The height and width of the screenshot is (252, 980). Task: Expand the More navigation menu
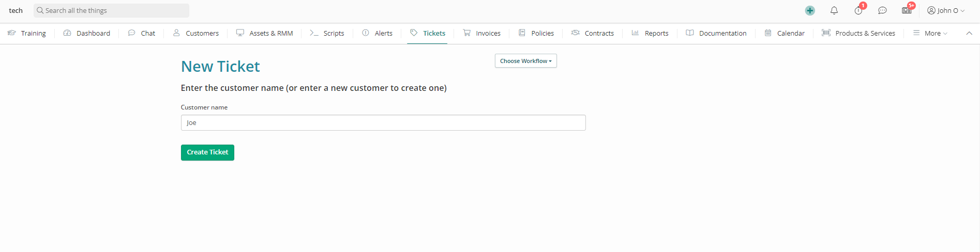930,33
